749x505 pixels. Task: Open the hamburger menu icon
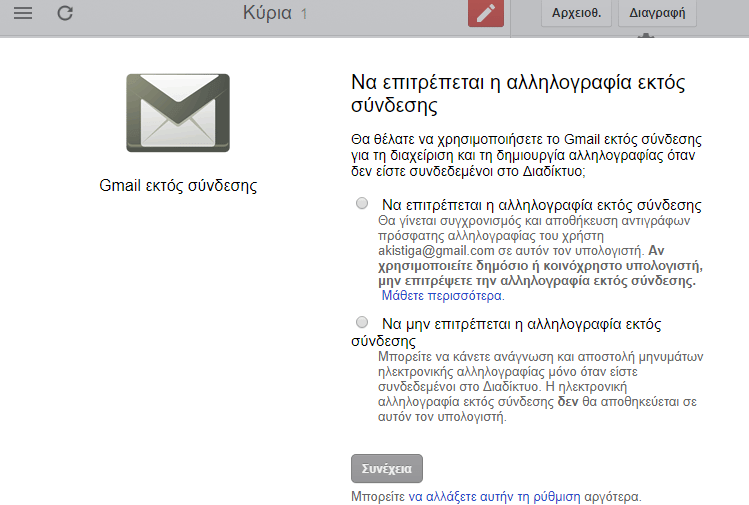(23, 13)
